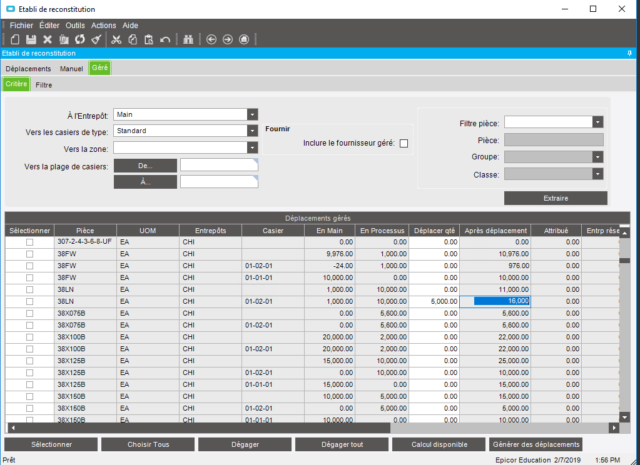This screenshot has width=640, height=465.
Task: Expand the Vers les casiers de type dropdown
Action: click(x=252, y=131)
